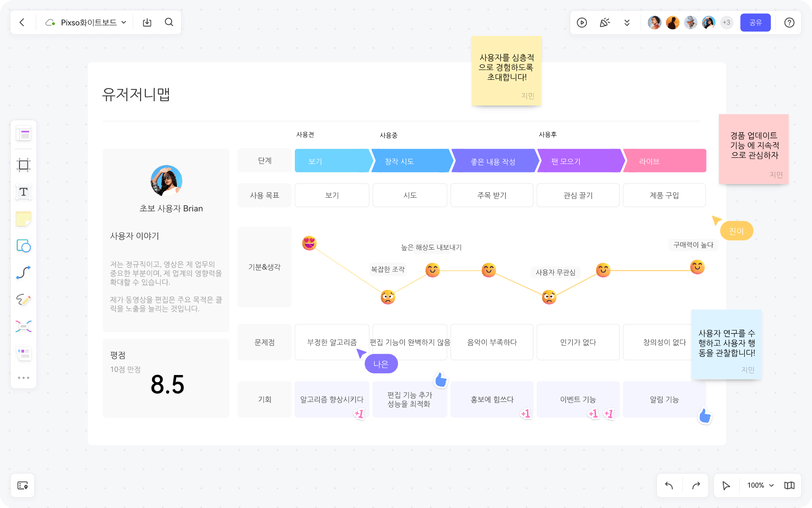812x508 pixels.
Task: Click the open book guide icon
Action: coord(789,485)
